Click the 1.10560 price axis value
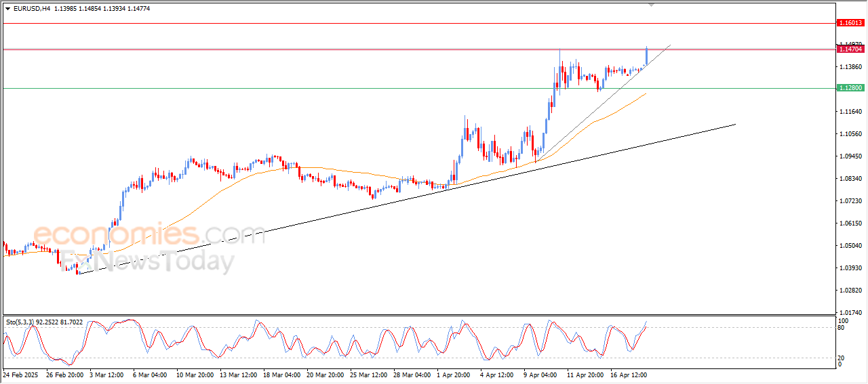 pyautogui.click(x=851, y=133)
